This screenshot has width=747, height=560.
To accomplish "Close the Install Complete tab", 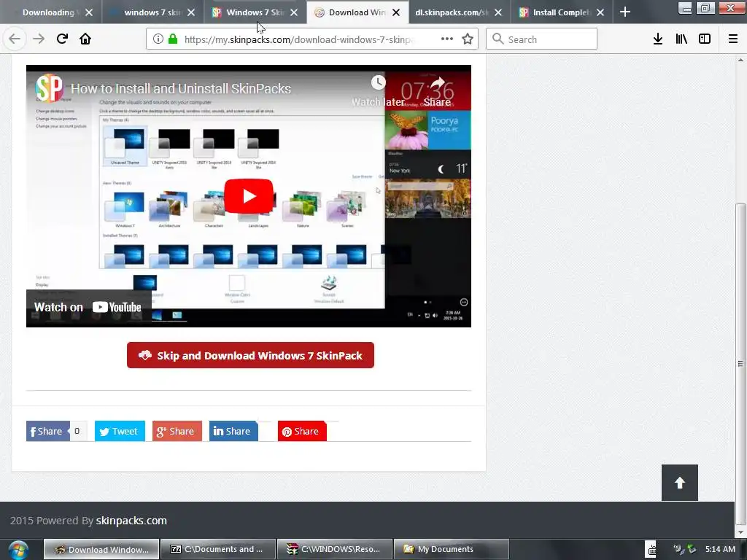I will tap(600, 13).
